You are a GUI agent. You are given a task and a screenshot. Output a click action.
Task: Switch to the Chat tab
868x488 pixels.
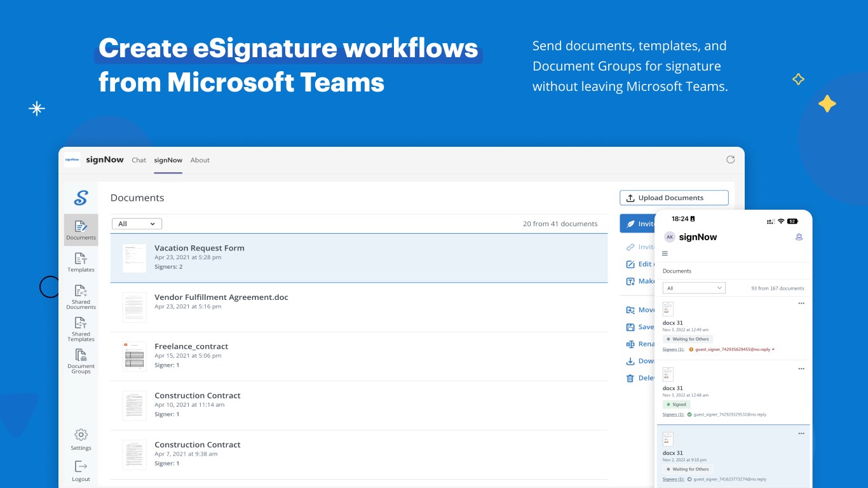[139, 160]
